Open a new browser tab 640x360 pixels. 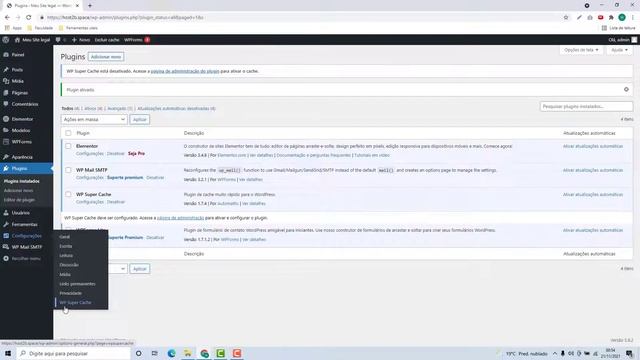tap(90, 6)
